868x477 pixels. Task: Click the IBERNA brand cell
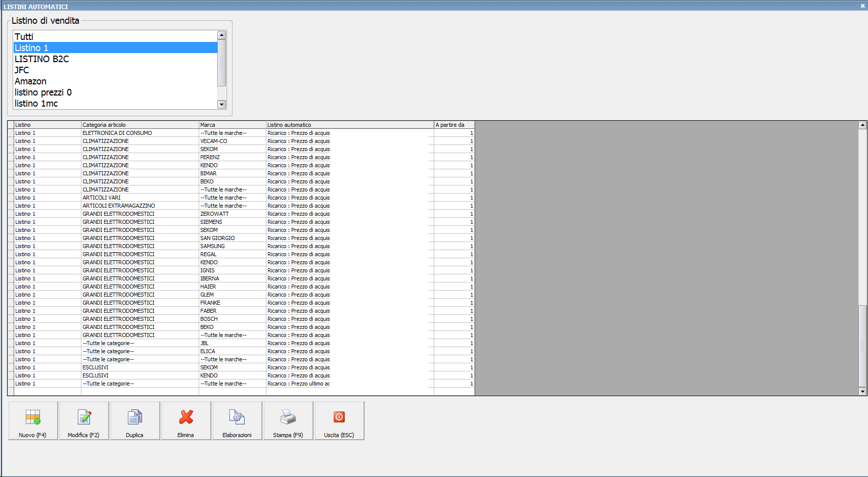[233, 278]
